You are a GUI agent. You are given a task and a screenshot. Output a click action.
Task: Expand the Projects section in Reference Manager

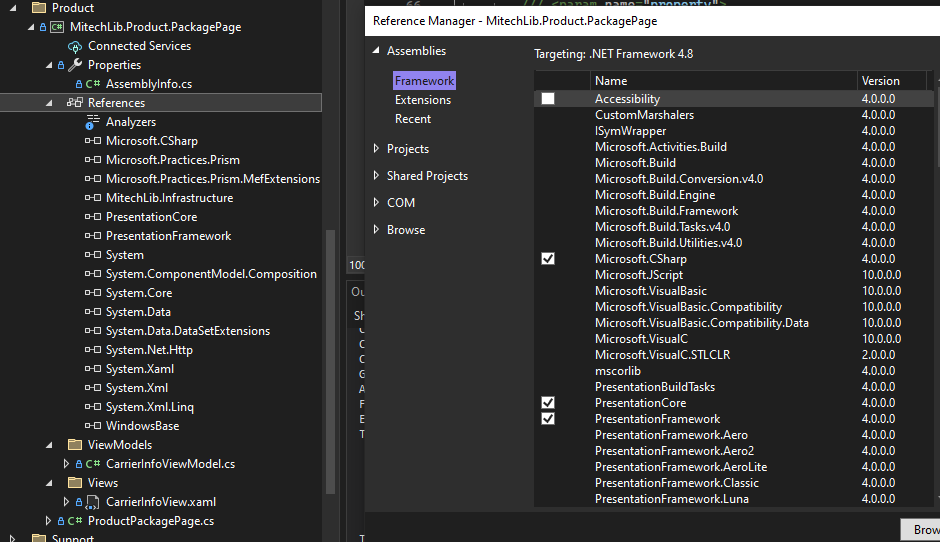376,149
